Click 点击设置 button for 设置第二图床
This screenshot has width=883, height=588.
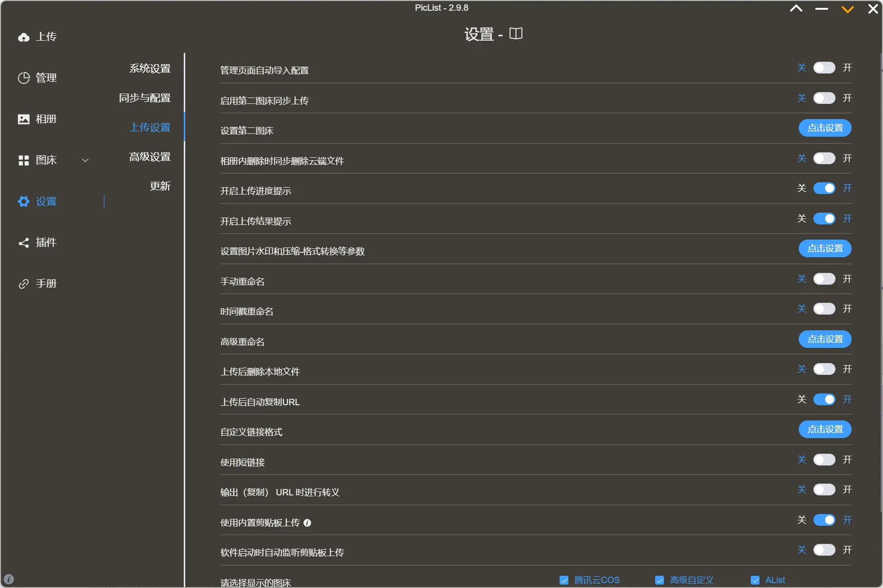pyautogui.click(x=825, y=128)
